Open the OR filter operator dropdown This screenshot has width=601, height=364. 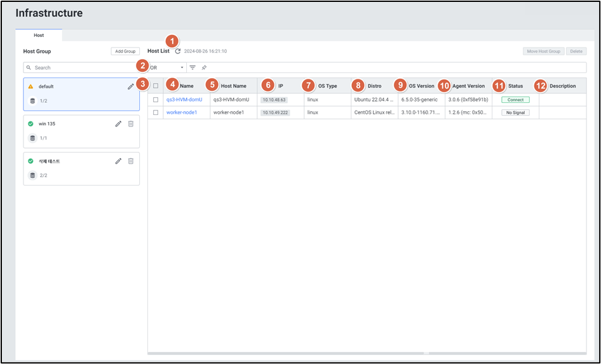point(167,67)
